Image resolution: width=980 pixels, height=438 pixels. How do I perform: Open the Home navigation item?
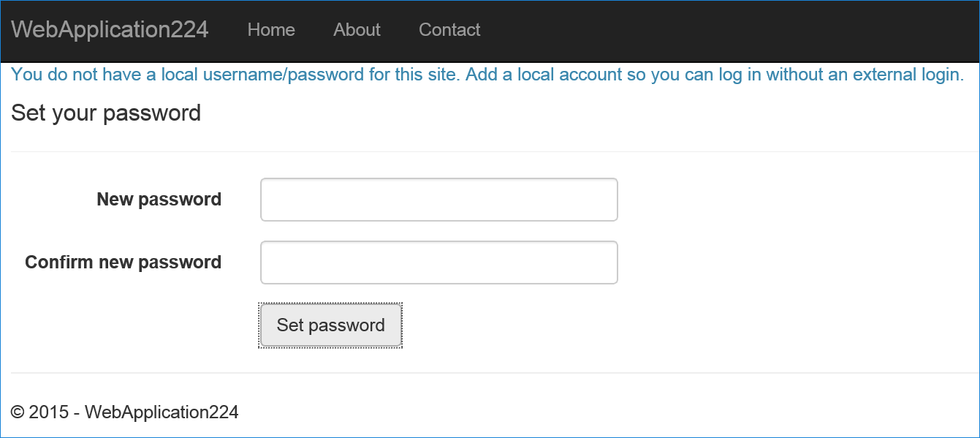(x=270, y=30)
